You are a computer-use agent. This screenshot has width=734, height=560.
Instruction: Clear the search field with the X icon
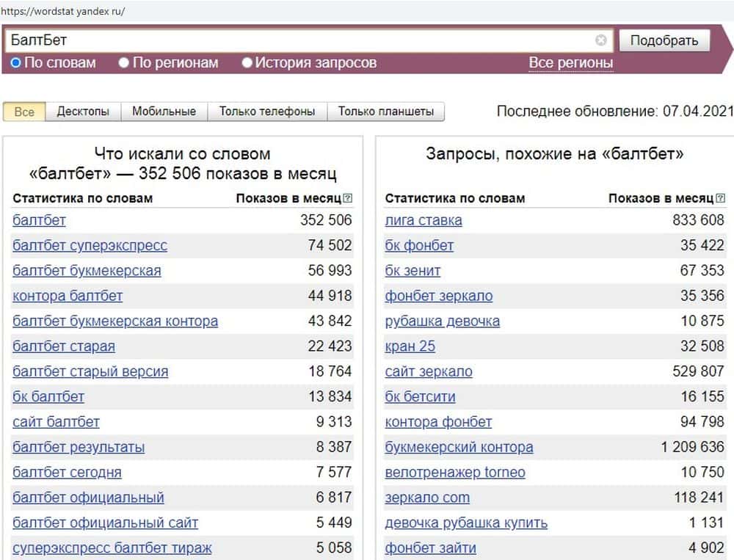tap(601, 40)
